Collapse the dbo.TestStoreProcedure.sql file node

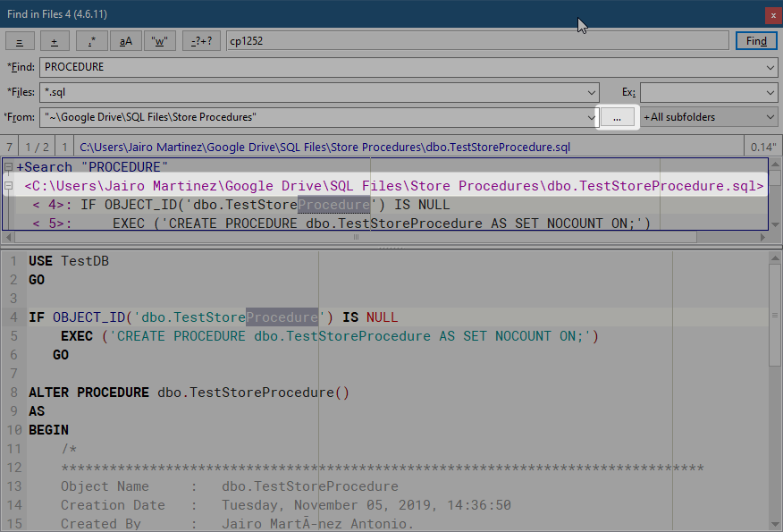8,186
